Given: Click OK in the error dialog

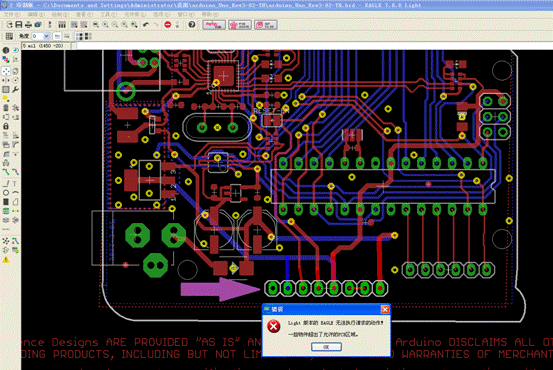Looking at the screenshot, I should pyautogui.click(x=326, y=347).
